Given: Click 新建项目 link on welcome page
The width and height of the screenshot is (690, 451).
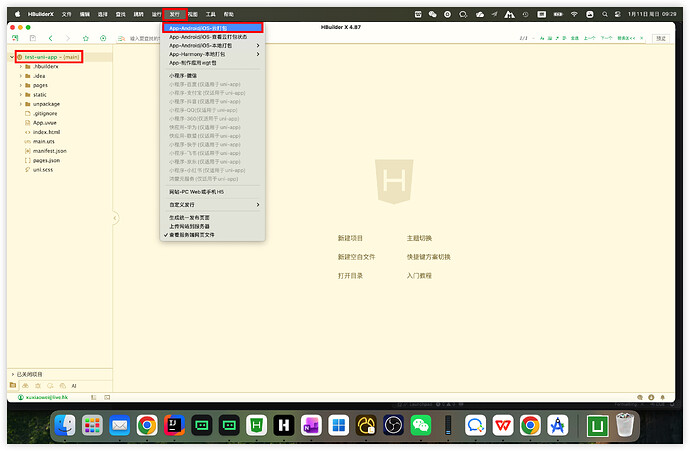Looking at the screenshot, I should tap(350, 239).
